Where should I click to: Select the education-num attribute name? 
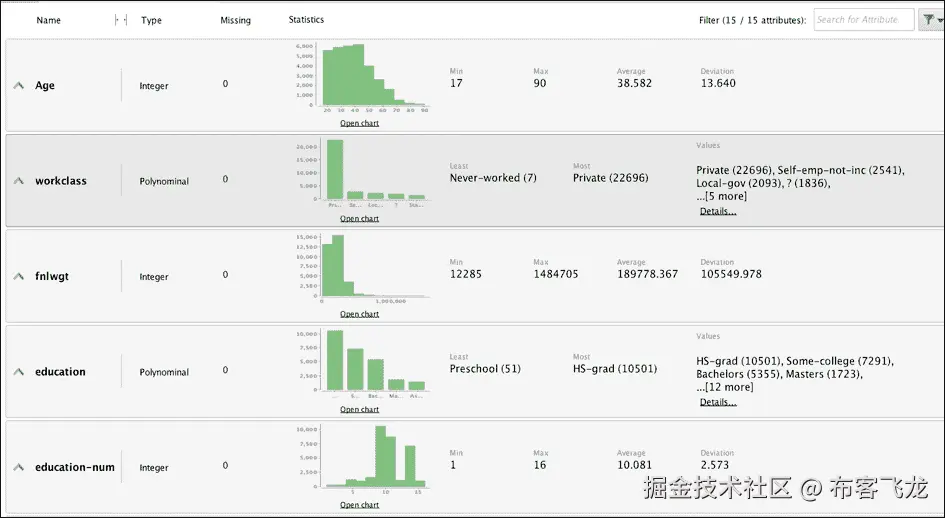[x=75, y=467]
